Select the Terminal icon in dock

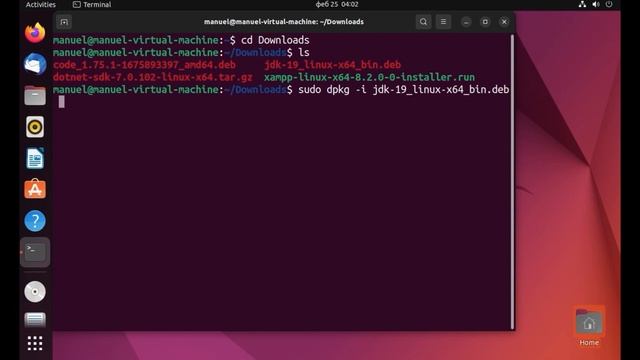[x=35, y=252]
